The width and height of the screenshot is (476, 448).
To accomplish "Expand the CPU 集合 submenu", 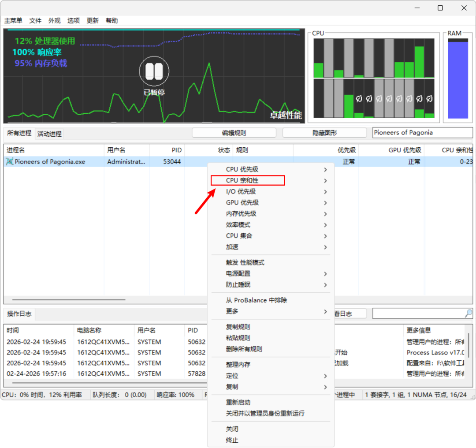I will [x=271, y=236].
